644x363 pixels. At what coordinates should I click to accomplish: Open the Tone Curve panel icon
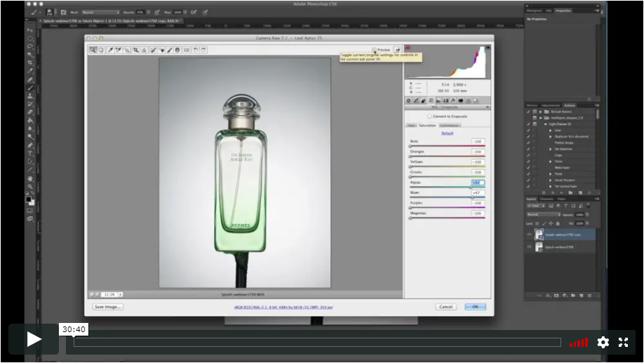[x=416, y=100]
